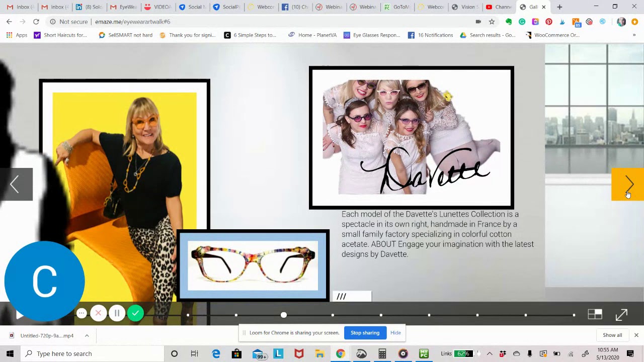Switch to VIDEO tab
This screenshot has height=362, width=644.
[157, 7]
